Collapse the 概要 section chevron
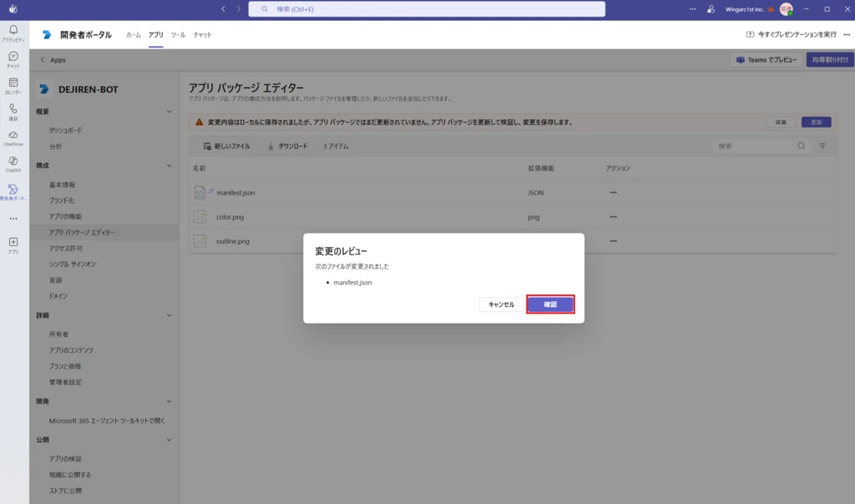 169,112
